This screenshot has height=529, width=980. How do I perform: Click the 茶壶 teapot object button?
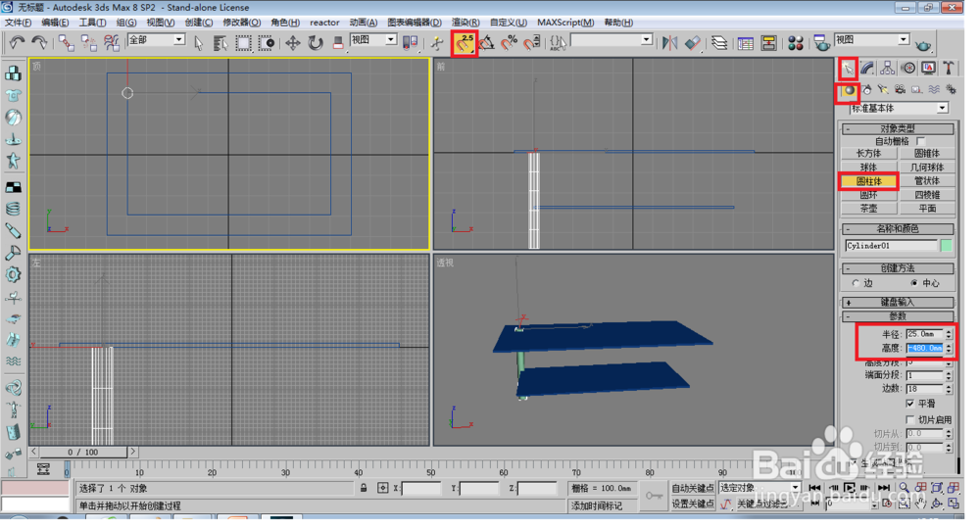(868, 209)
